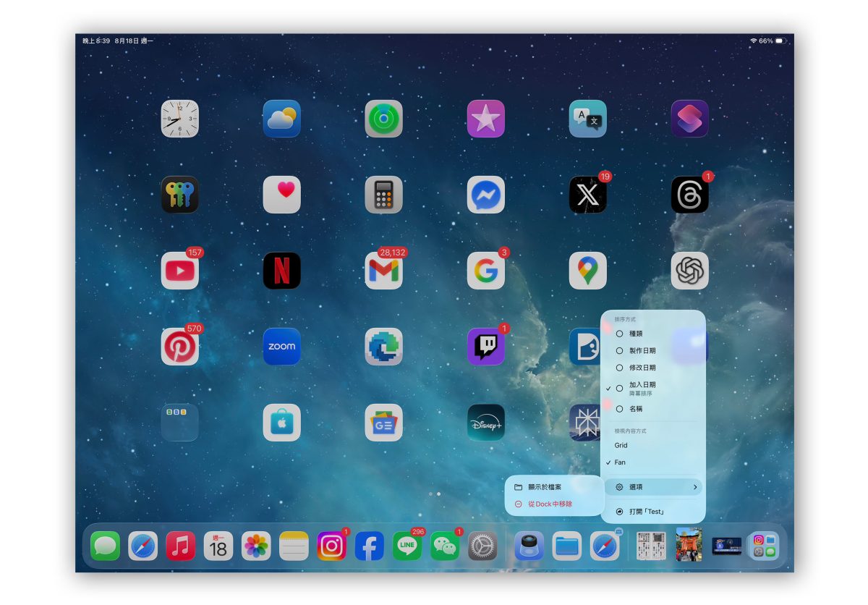The height and width of the screenshot is (605, 868).
Task: Open Gmail with 28,132 unread badge
Action: click(x=383, y=271)
